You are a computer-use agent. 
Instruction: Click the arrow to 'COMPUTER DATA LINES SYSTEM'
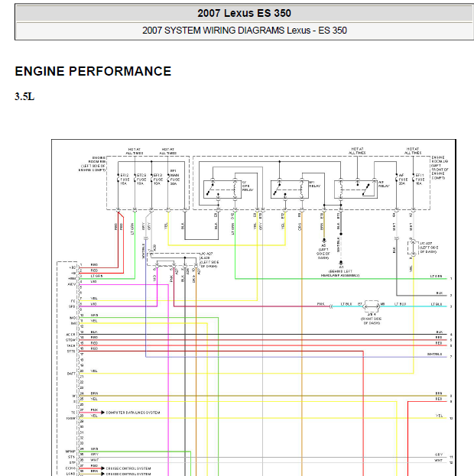point(102,413)
